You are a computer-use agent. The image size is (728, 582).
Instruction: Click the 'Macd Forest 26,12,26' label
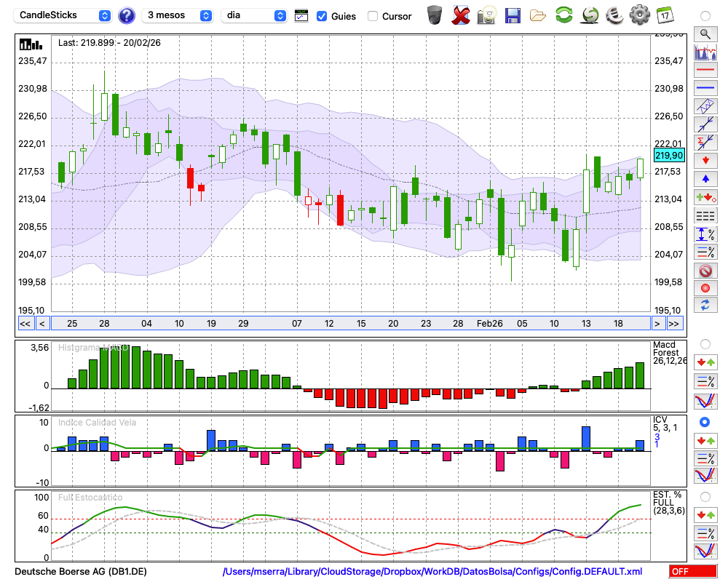pyautogui.click(x=669, y=353)
